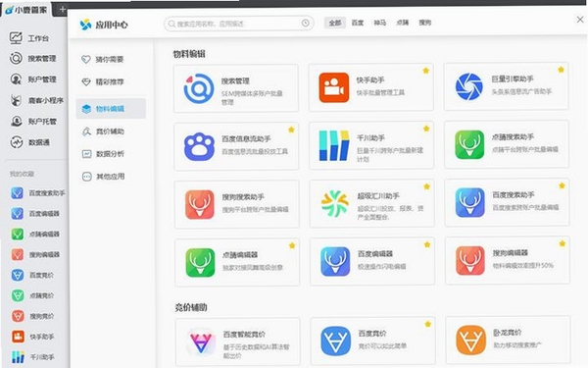The width and height of the screenshot is (588, 368).
Task: Select the 百度 filter tab
Action: point(358,23)
